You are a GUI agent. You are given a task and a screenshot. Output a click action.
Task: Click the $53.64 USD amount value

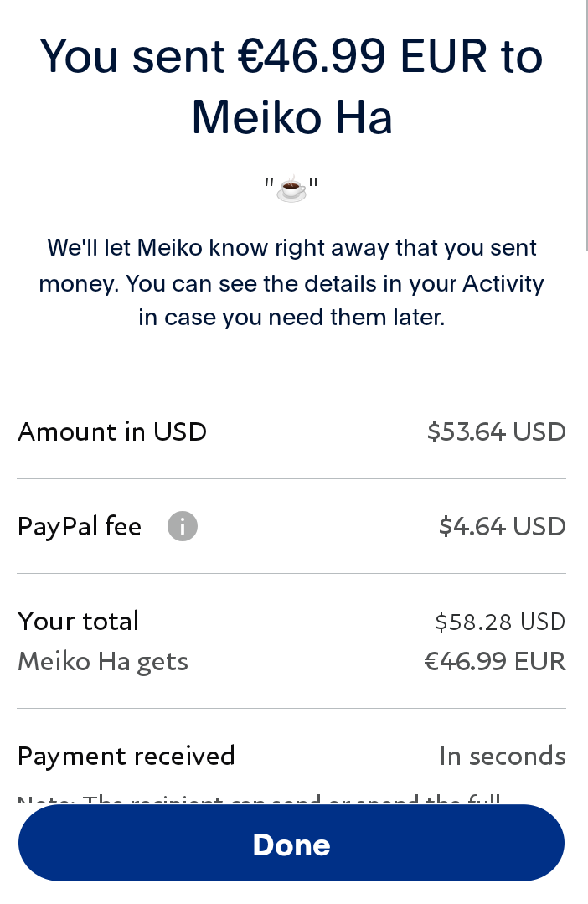coord(496,431)
